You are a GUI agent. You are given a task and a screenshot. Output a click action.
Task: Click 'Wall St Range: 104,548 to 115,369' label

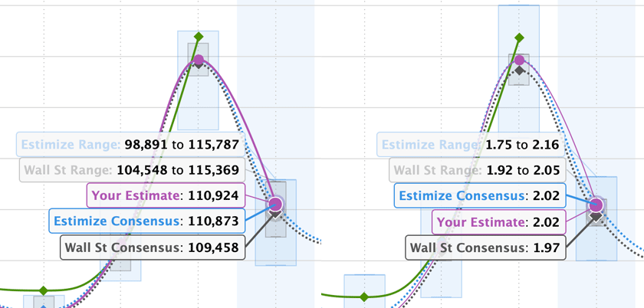(132, 170)
